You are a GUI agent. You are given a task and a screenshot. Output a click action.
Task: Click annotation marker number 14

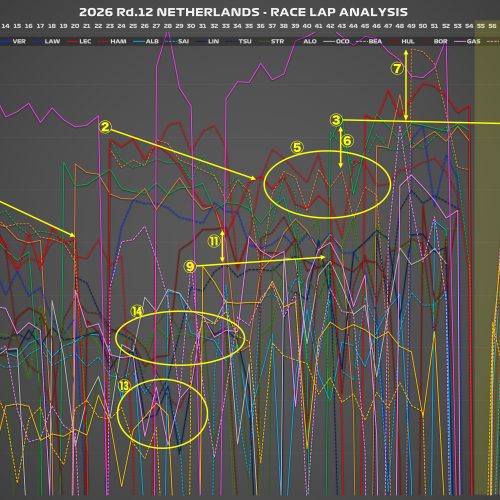point(137,311)
